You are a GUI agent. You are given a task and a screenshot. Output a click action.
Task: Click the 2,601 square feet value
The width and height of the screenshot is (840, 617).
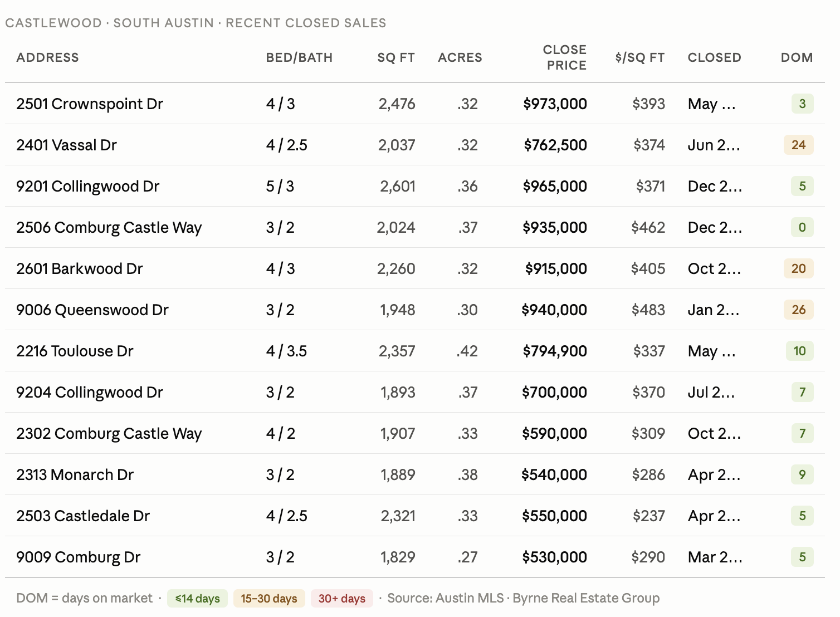tap(398, 186)
